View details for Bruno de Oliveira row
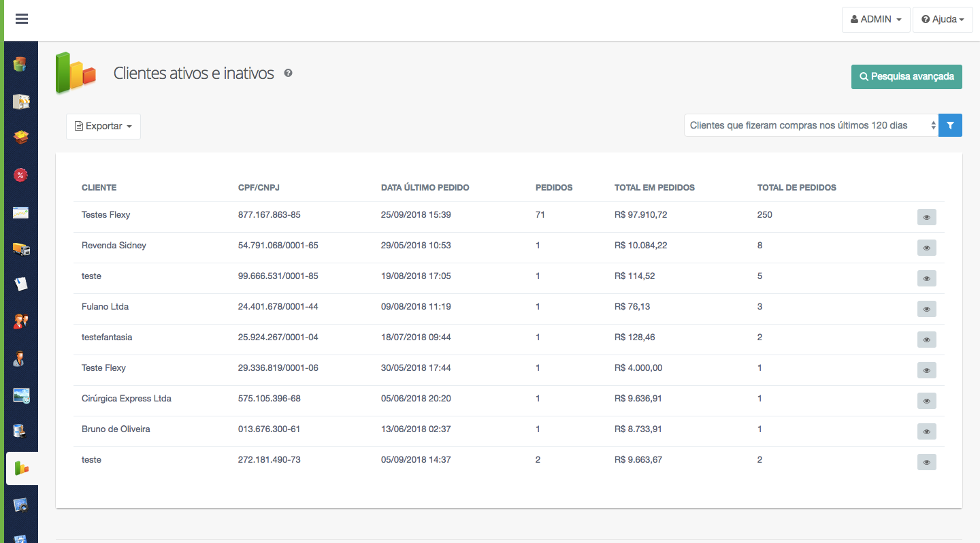 926,431
